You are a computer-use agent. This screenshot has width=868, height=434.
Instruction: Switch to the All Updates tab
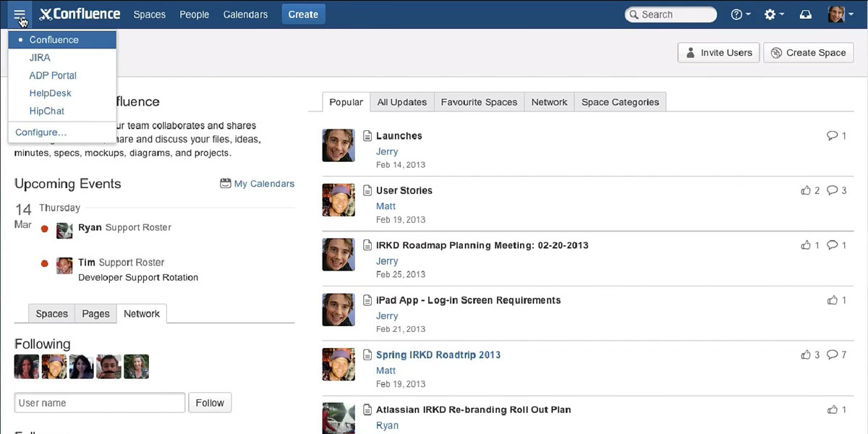tap(401, 102)
